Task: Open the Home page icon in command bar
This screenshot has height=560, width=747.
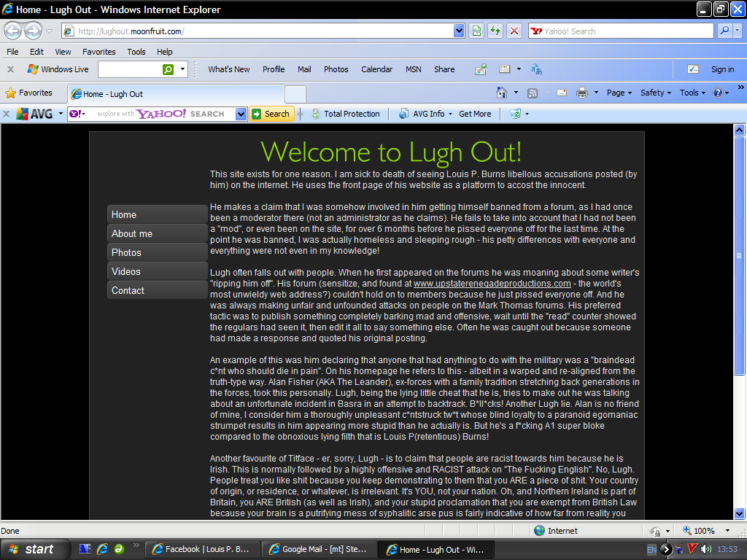Action: pos(501,93)
